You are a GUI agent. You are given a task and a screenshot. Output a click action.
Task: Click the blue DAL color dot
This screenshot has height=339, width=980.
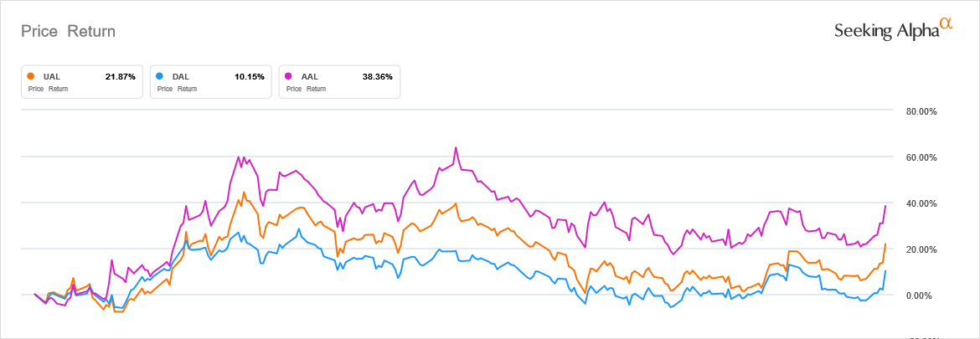[x=159, y=76]
